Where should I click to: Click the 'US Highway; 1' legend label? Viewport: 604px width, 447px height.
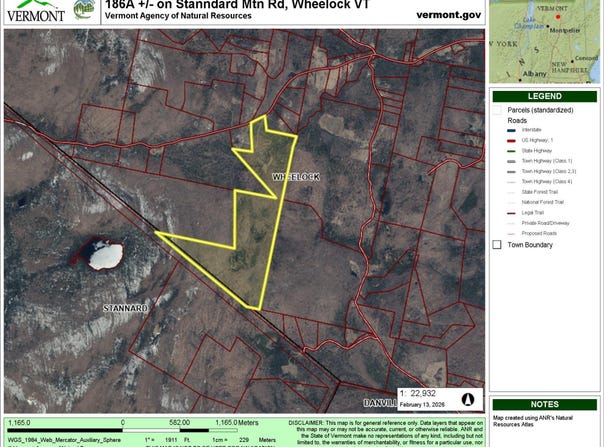537,140
